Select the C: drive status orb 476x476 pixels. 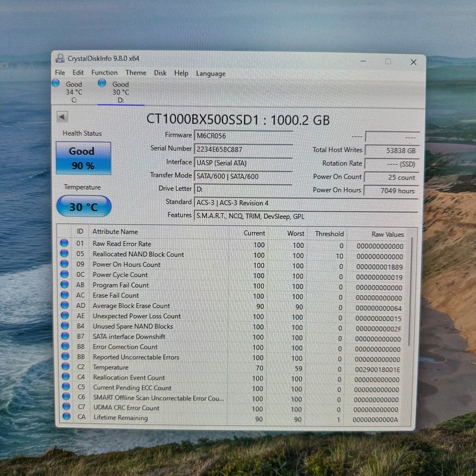[x=56, y=83]
